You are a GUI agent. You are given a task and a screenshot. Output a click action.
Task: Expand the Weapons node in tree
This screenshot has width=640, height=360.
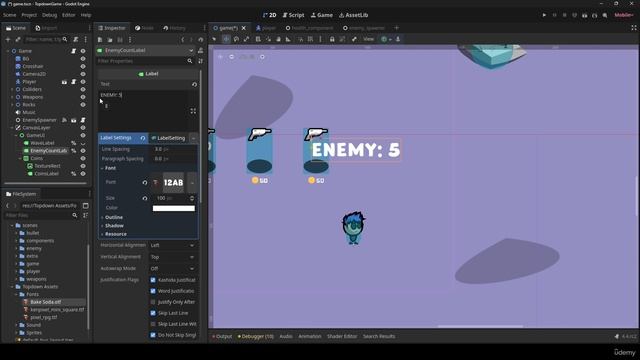(12, 97)
